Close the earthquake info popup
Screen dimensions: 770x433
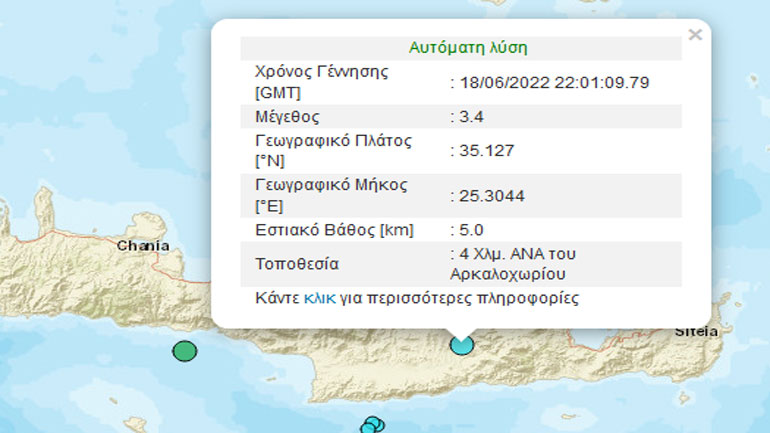click(695, 35)
